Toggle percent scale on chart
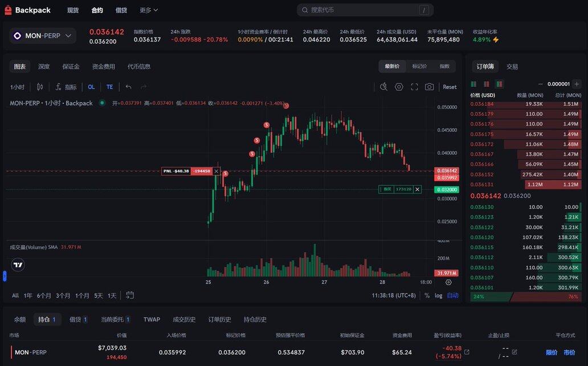The height and width of the screenshot is (366, 588). click(427, 295)
